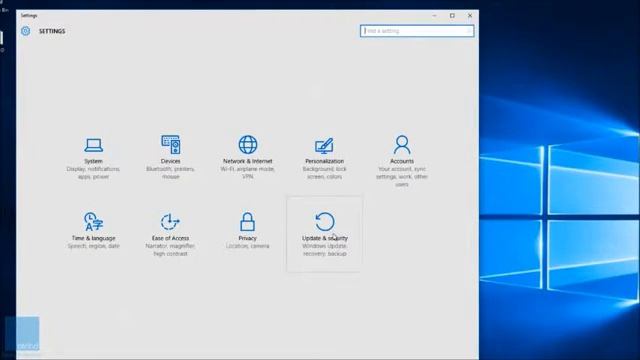640x360 pixels.
Task: Click 'Bluetooth, printers, mouse' description
Action: tap(171, 173)
